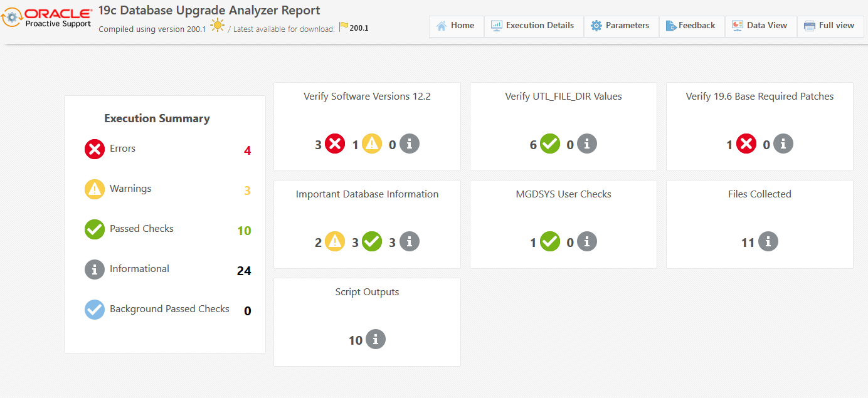Click error icon in Verify Software Versions 12.2
Image resolution: width=868 pixels, height=398 pixels.
[335, 144]
